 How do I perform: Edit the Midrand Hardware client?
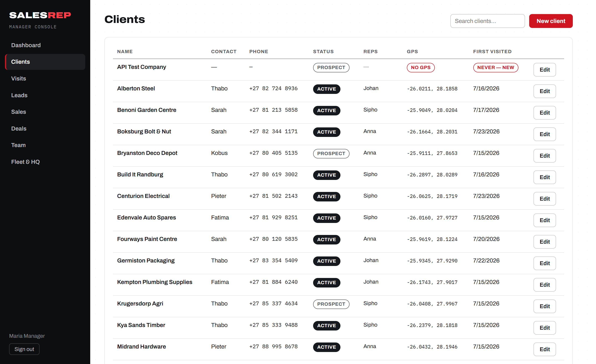click(x=544, y=349)
